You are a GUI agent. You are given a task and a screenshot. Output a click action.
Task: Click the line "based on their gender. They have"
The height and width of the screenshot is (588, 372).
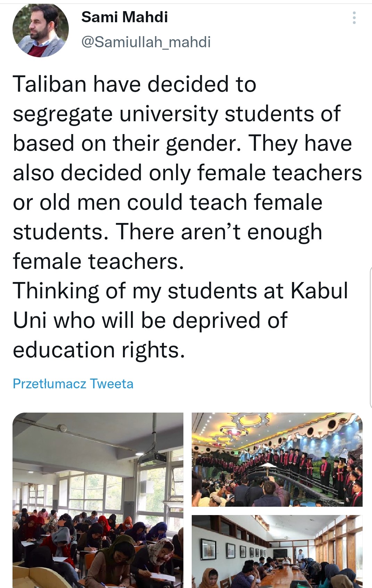click(182, 143)
